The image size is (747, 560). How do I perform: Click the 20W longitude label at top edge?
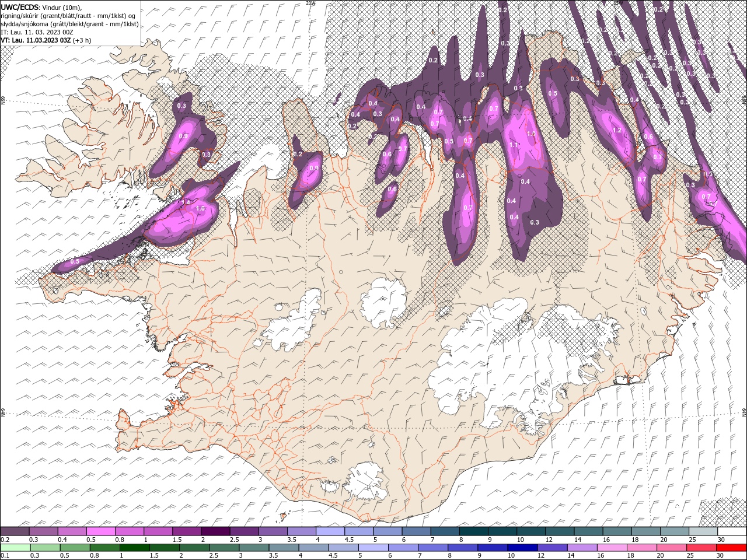[310, 3]
